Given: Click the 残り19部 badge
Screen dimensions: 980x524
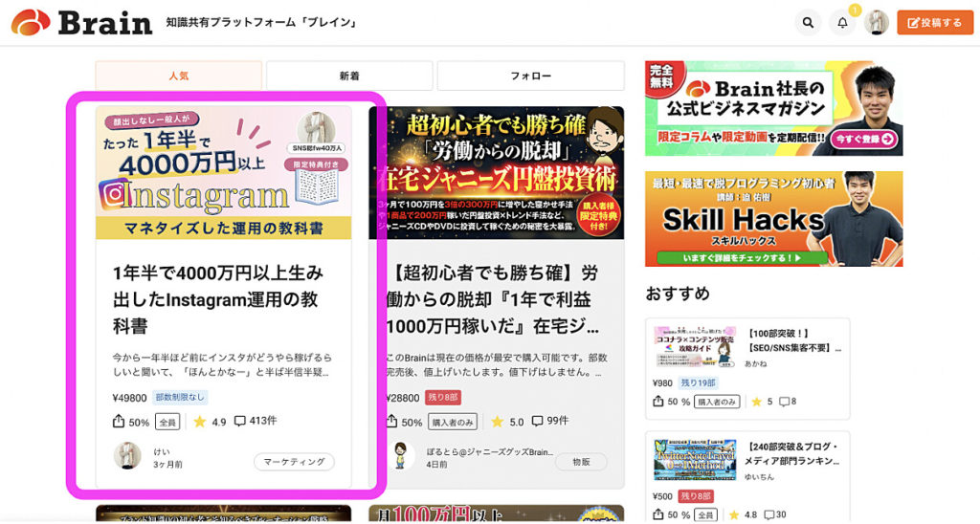Looking at the screenshot, I should click(x=698, y=382).
